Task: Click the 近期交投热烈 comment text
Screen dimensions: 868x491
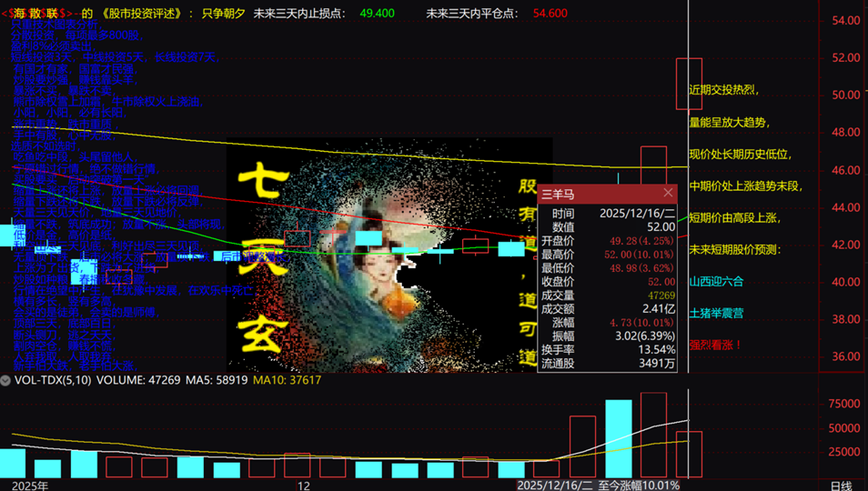Action: 724,90
